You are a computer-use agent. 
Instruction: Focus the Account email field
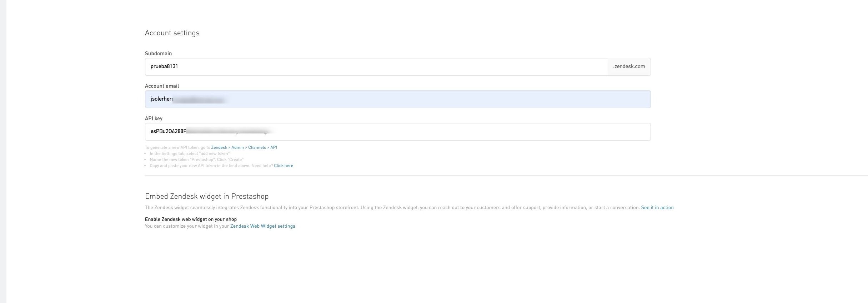click(398, 99)
